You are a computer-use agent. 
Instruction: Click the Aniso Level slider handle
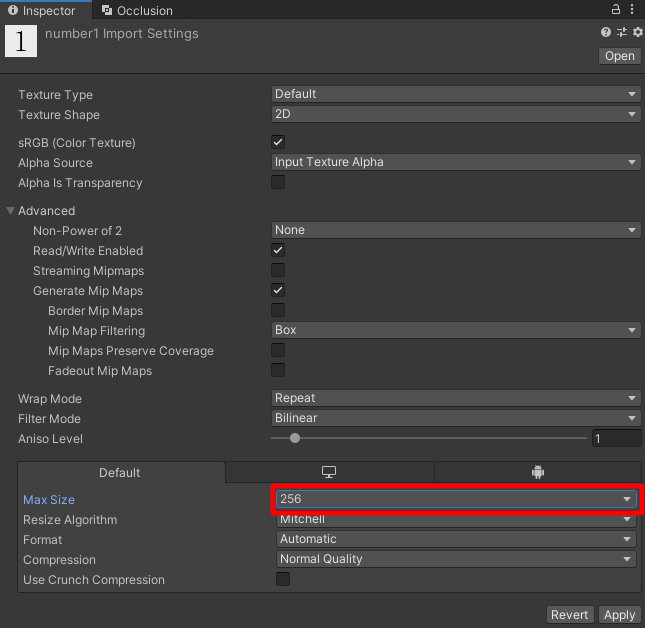click(294, 438)
